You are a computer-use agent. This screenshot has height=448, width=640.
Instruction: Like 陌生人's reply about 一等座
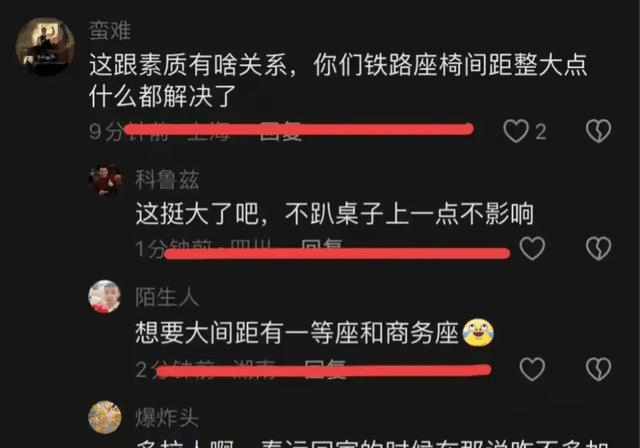[x=532, y=369]
